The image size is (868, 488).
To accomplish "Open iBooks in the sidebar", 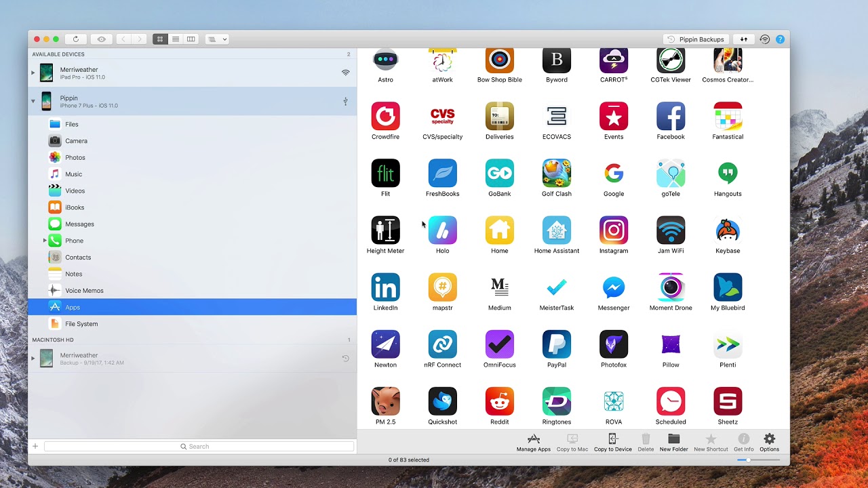I will tap(193, 207).
